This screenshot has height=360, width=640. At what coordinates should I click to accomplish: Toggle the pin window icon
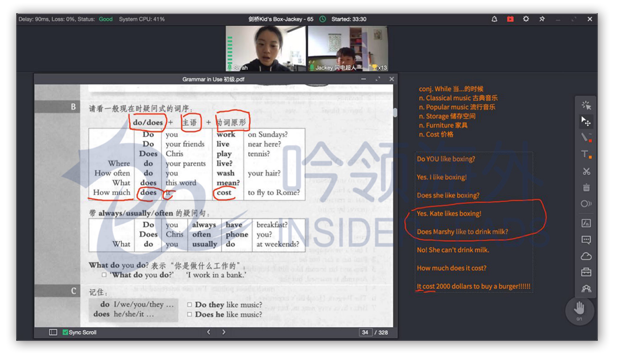click(542, 19)
